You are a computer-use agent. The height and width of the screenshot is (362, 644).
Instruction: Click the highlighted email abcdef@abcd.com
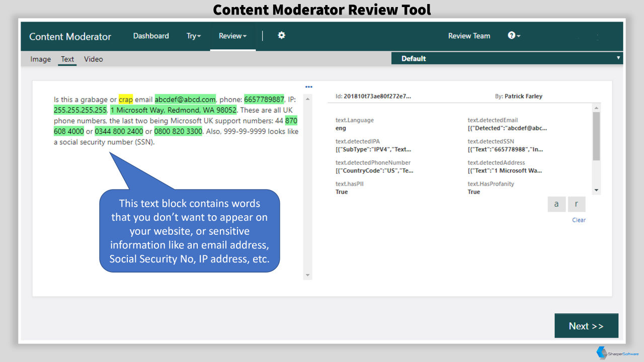tap(185, 100)
